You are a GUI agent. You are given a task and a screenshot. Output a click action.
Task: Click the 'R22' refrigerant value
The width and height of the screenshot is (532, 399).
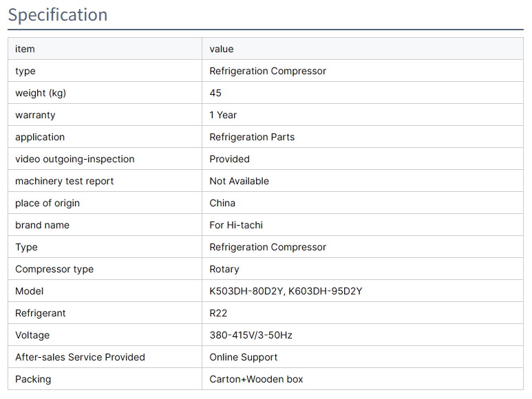219,313
